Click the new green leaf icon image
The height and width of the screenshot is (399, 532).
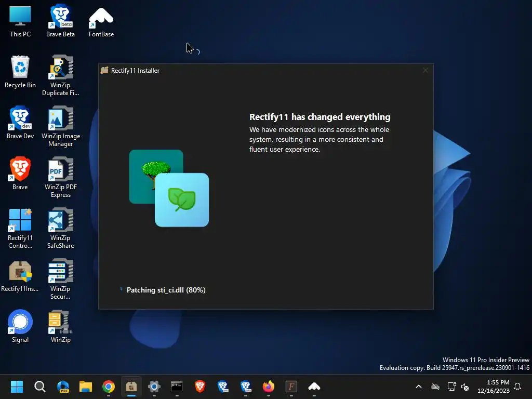coord(182,200)
